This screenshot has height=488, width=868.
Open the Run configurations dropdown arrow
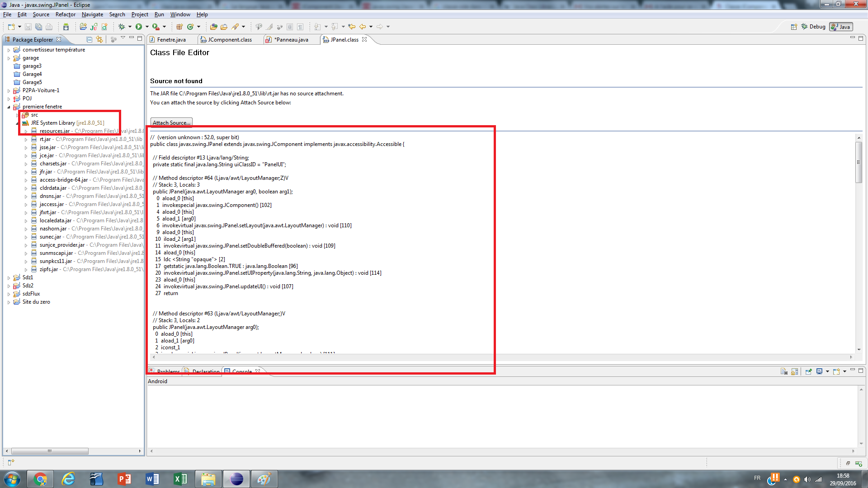pos(147,27)
